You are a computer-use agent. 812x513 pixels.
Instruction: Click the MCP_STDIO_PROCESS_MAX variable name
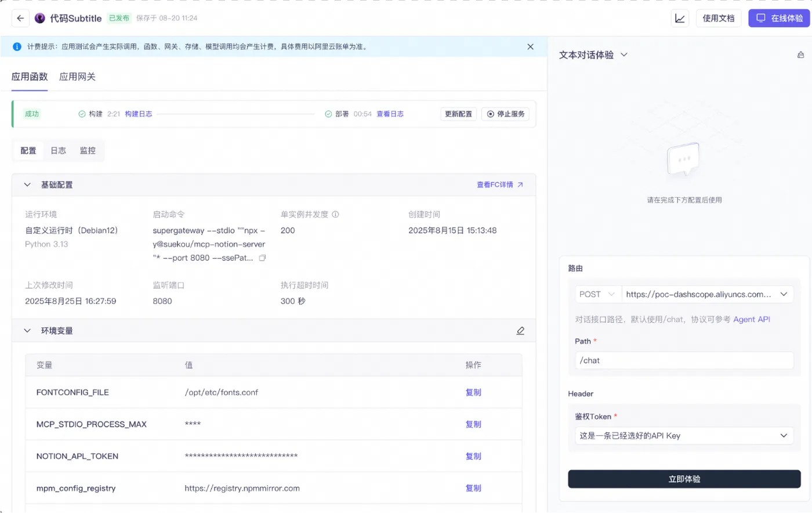[92, 425]
